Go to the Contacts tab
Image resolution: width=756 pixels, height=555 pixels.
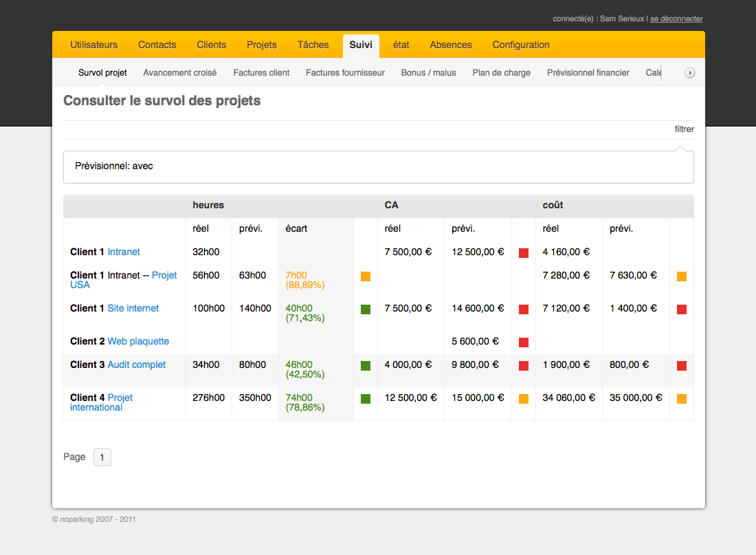(157, 45)
